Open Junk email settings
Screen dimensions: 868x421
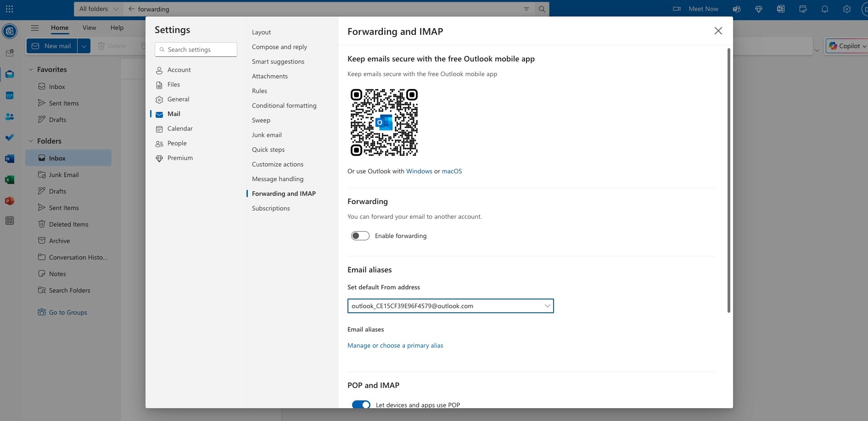tap(267, 135)
